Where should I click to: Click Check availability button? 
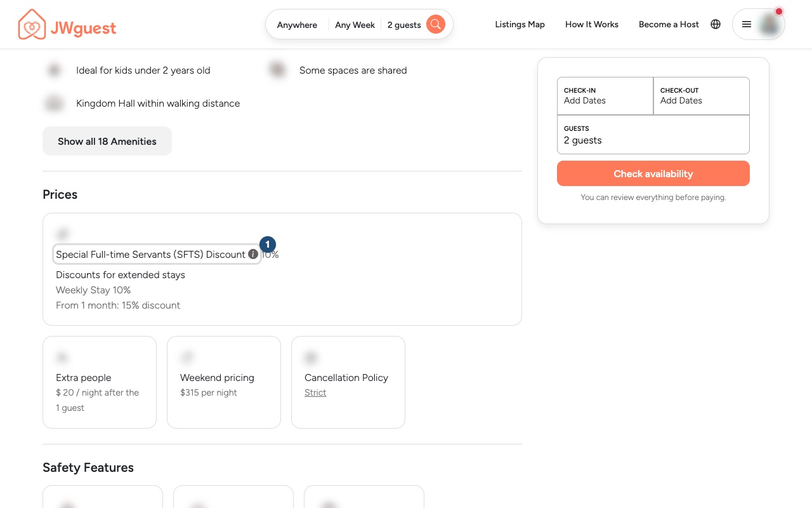653,173
